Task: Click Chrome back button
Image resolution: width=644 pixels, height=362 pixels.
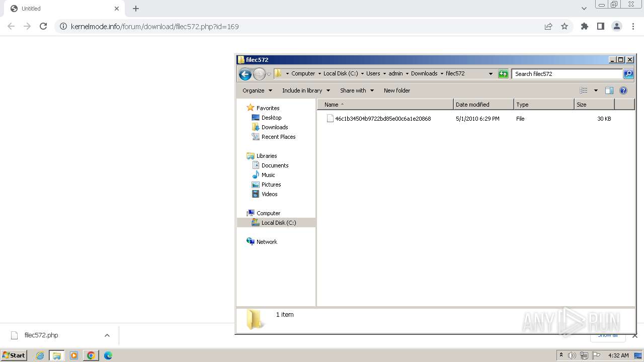Action: (11, 26)
